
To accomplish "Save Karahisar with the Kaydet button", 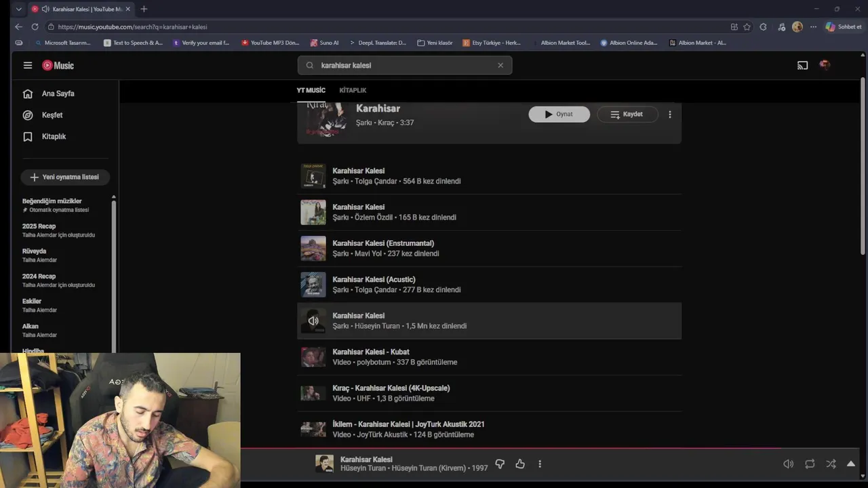I will point(627,114).
